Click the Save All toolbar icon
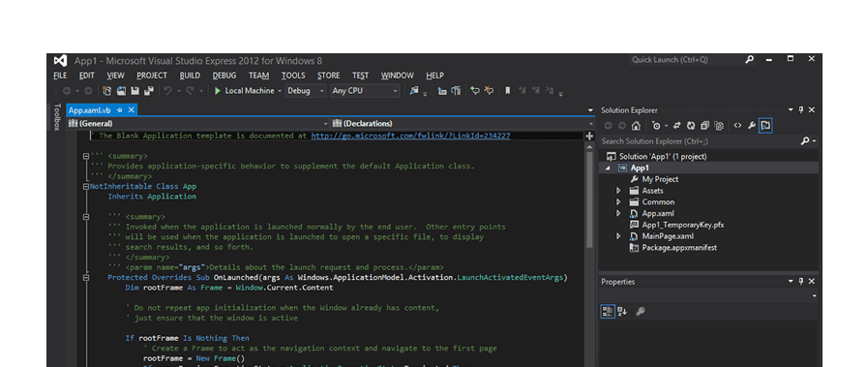The width and height of the screenshot is (868, 367). point(148,91)
